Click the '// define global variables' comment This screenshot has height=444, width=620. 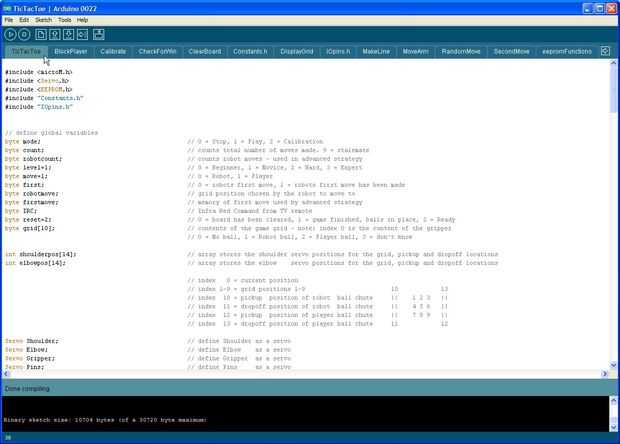(x=51, y=133)
